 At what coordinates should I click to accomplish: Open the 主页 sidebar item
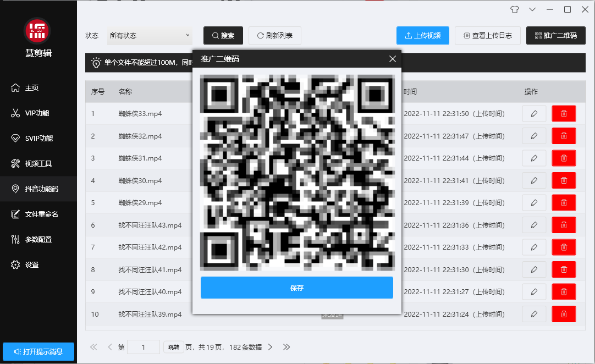pos(32,88)
